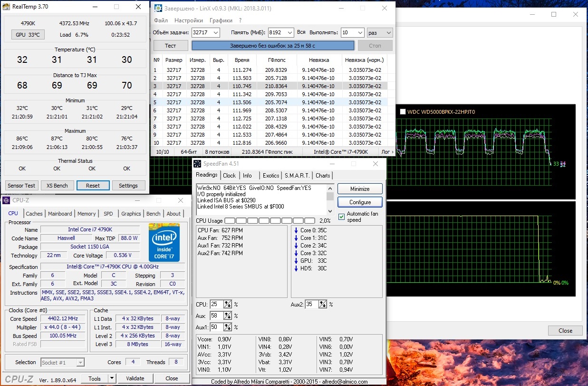Click the CPU fan speed percentage stepper

(x=228, y=304)
